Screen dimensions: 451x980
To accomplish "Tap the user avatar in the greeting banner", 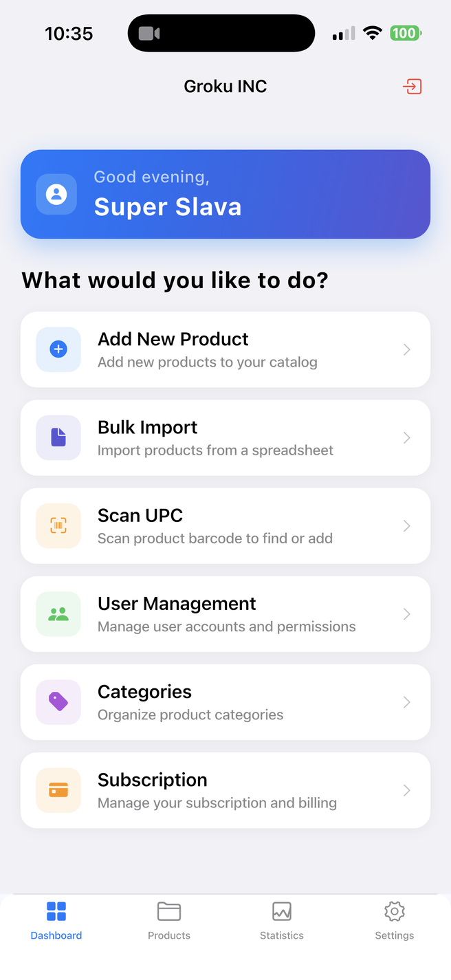I will coord(56,194).
